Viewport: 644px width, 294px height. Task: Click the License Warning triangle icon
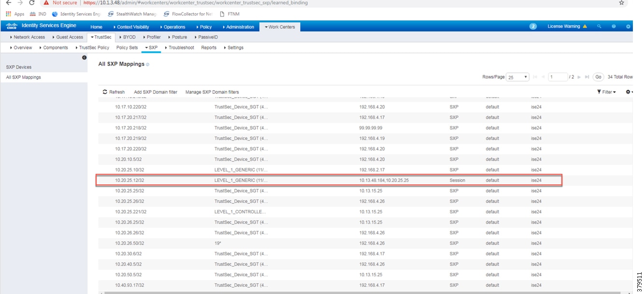[585, 27]
